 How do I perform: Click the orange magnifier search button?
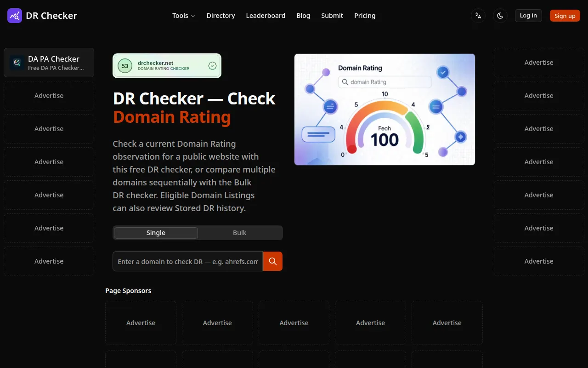(273, 261)
